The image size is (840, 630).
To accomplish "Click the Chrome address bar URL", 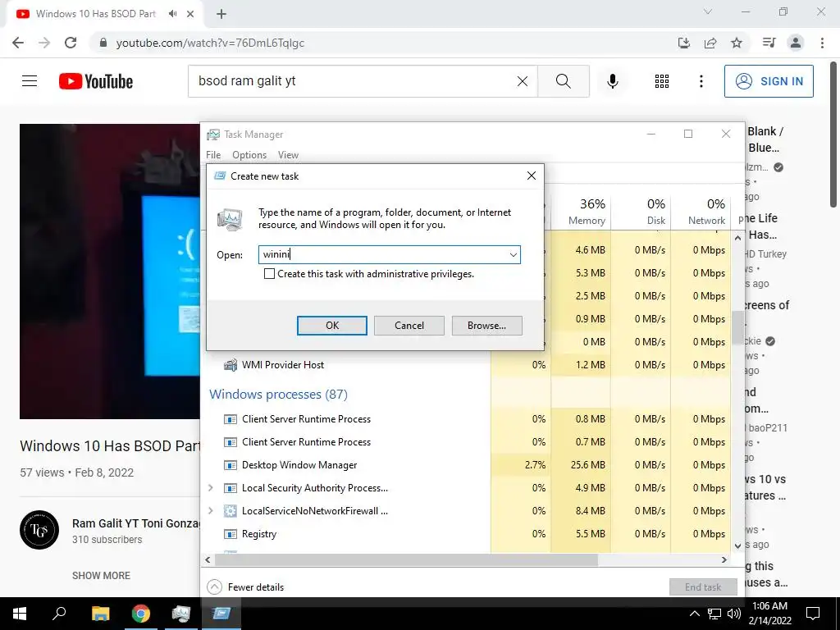I will [x=210, y=43].
